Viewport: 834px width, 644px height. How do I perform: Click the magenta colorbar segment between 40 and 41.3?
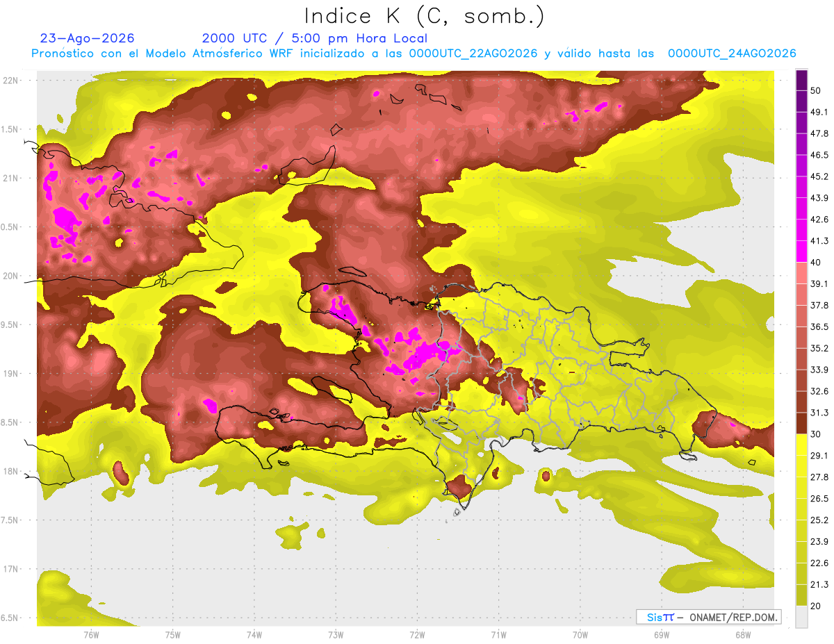coord(801,251)
